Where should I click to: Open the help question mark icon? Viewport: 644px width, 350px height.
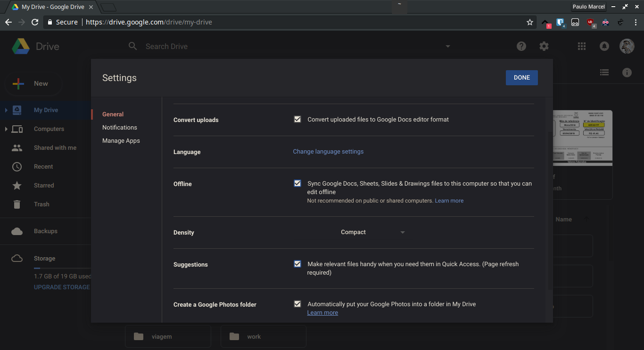[x=521, y=46]
